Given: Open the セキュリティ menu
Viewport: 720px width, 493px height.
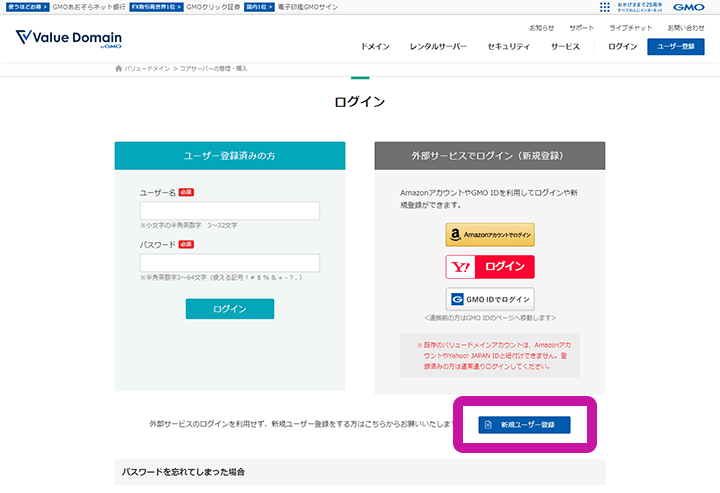Looking at the screenshot, I should [x=508, y=47].
